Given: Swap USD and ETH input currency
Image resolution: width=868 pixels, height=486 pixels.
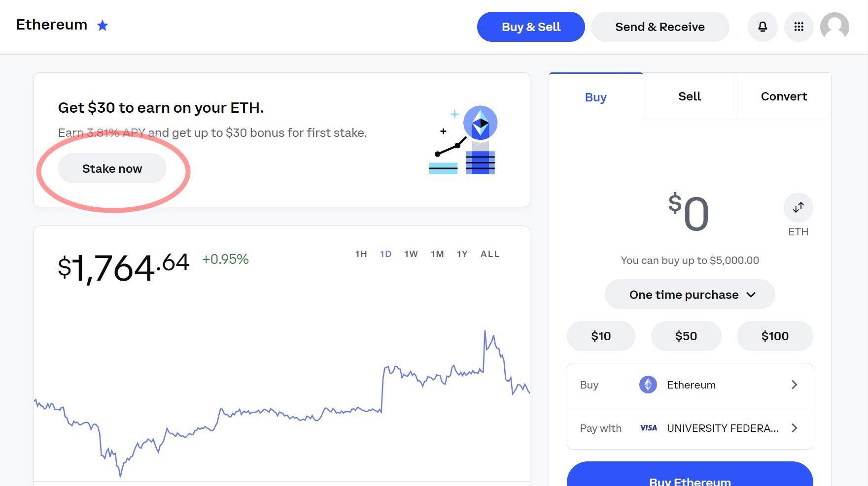Looking at the screenshot, I should (x=798, y=208).
